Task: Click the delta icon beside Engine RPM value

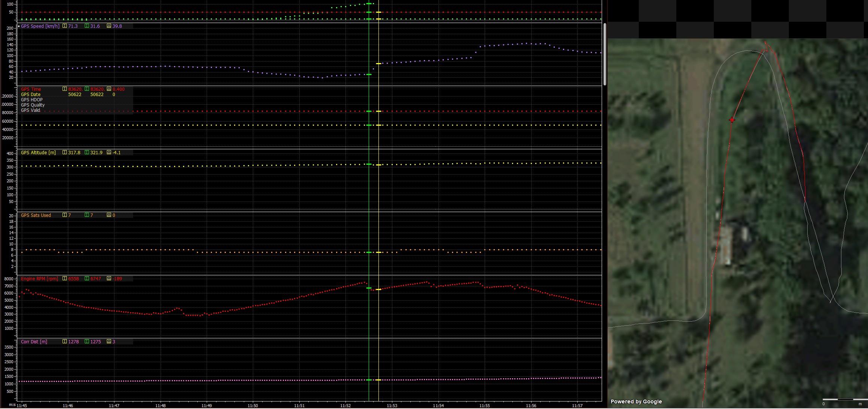Action: click(x=108, y=279)
